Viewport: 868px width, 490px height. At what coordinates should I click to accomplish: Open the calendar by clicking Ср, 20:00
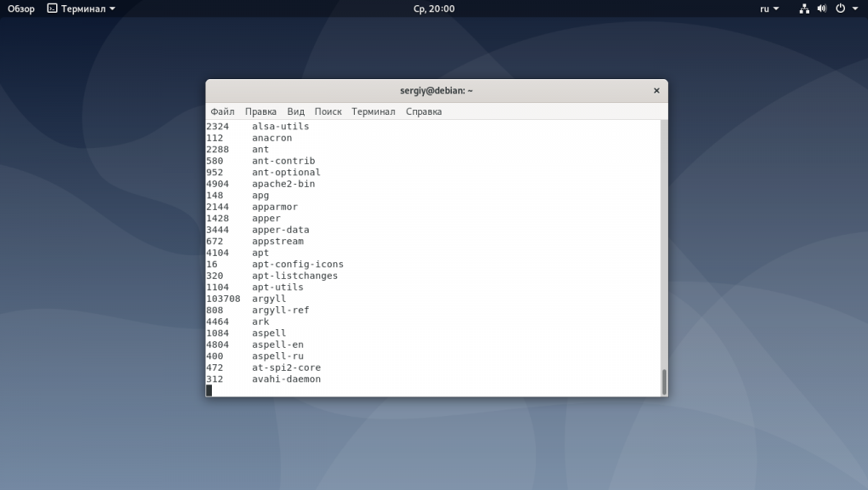434,9
